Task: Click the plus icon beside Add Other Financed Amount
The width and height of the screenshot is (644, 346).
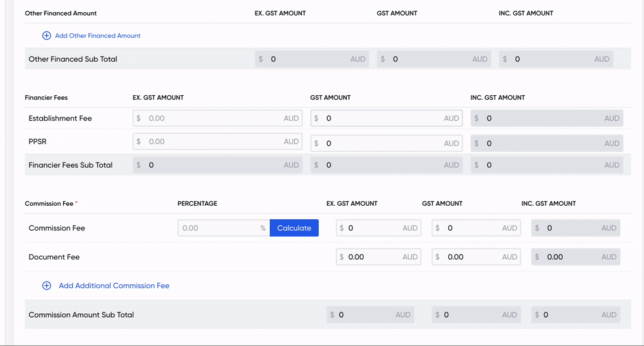Action: click(46, 36)
